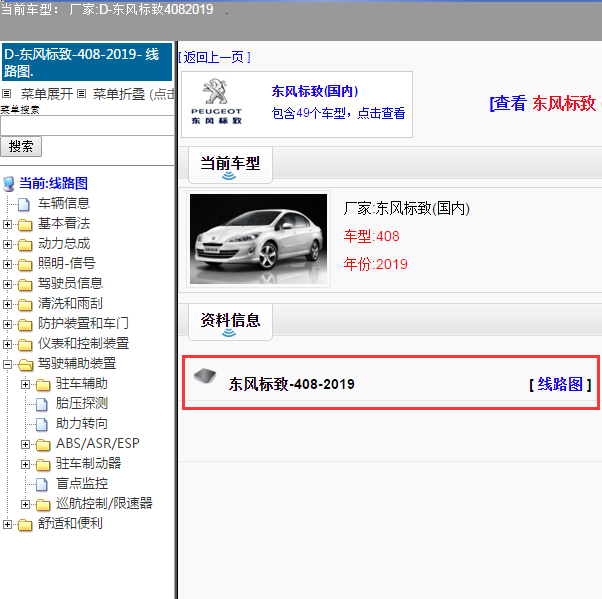The image size is (602, 599).
Task: Click the 驾驶员信息 folder icon
Action: click(x=25, y=284)
